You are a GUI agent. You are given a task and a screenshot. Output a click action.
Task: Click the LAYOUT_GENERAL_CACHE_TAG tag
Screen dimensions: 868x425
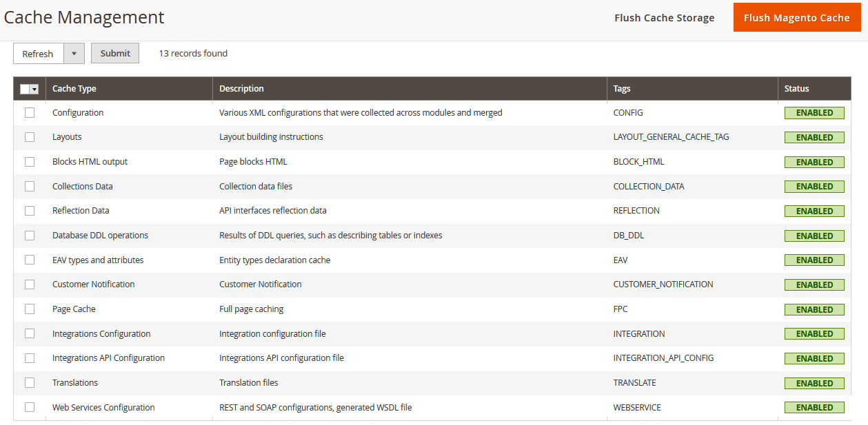672,137
